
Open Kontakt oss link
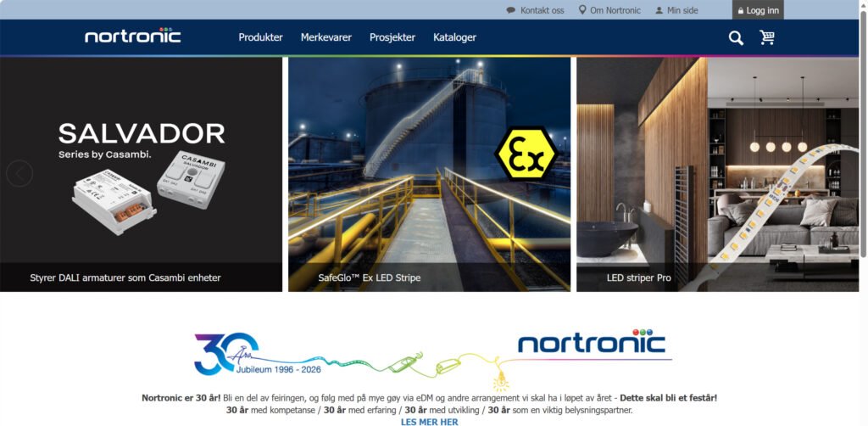pyautogui.click(x=542, y=10)
